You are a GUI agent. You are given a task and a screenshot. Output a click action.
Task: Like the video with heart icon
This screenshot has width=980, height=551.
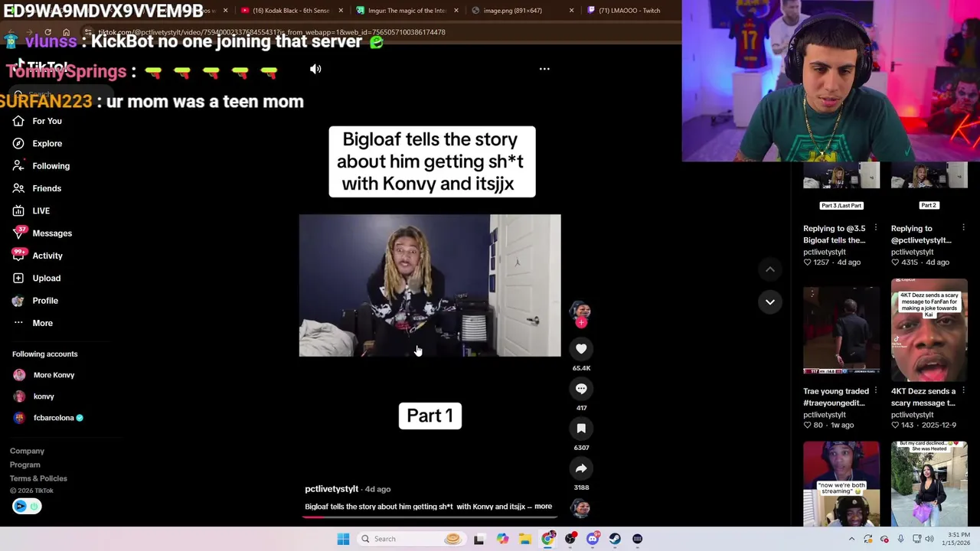(581, 349)
